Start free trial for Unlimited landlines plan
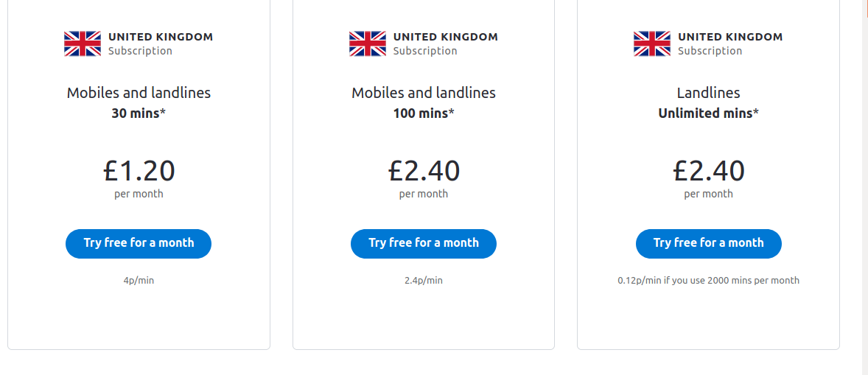The height and width of the screenshot is (375, 868). click(709, 243)
